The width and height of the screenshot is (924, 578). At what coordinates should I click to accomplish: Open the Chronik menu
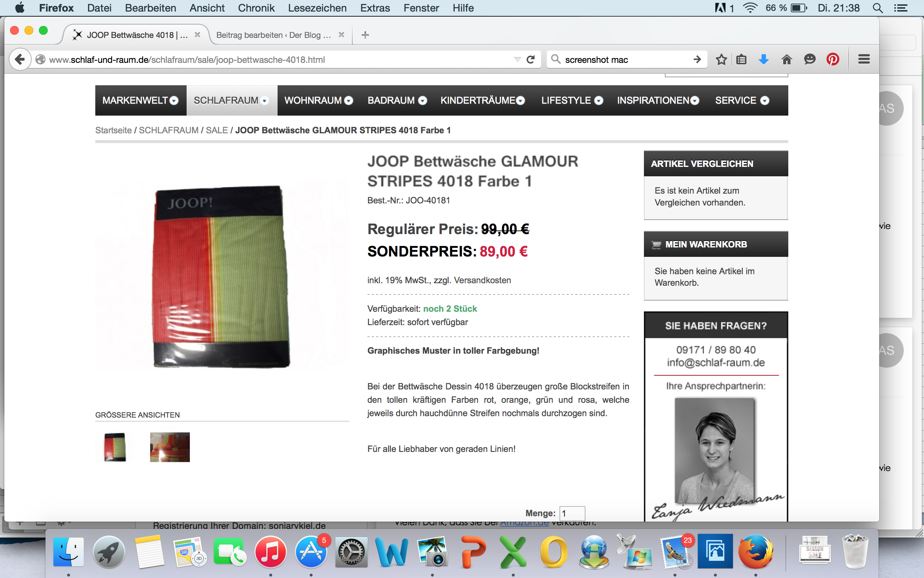tap(256, 8)
